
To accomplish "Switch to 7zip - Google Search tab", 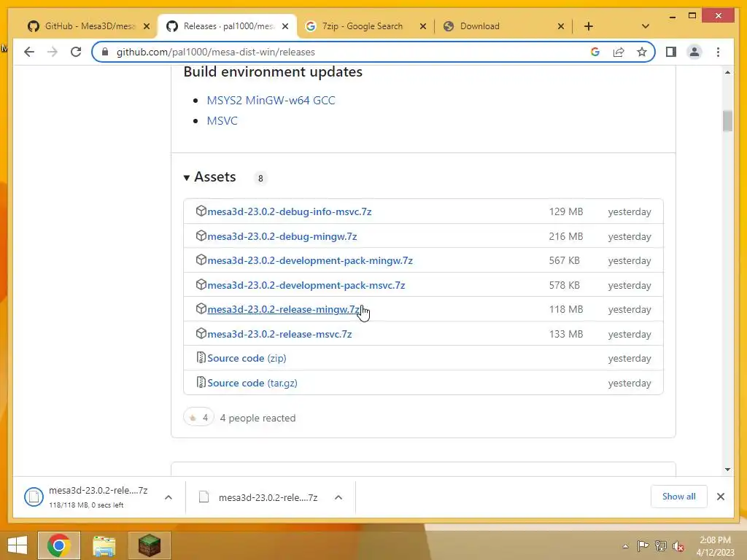I will point(362,26).
